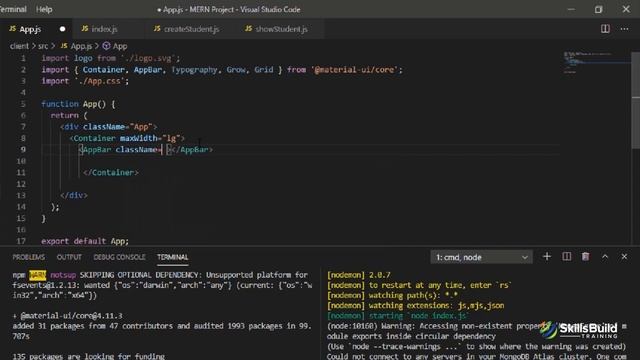This screenshot has width=640, height=360.
Task: Open the editor More Actions ellipsis
Action: click(624, 29)
